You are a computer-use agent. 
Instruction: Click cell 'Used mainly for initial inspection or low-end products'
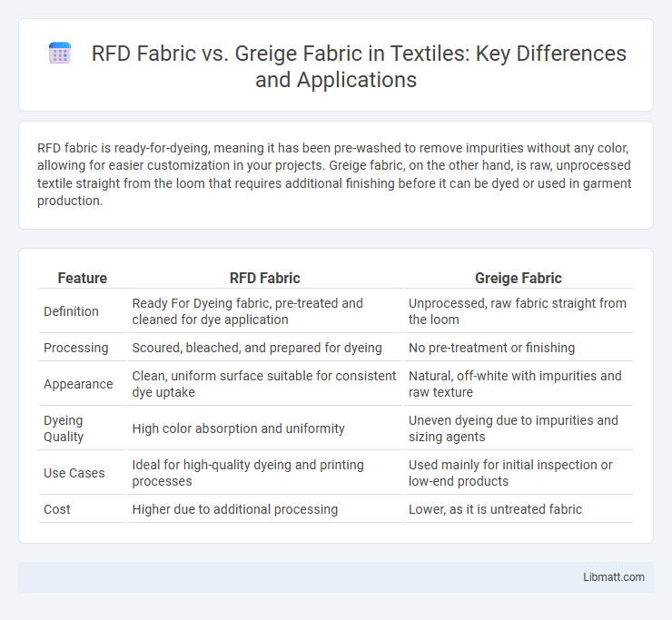point(519,473)
